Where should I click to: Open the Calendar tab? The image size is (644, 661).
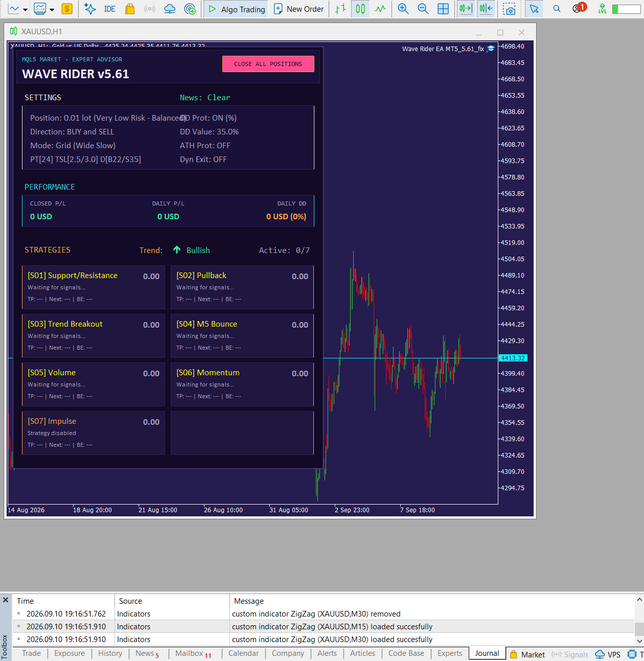pyautogui.click(x=243, y=653)
